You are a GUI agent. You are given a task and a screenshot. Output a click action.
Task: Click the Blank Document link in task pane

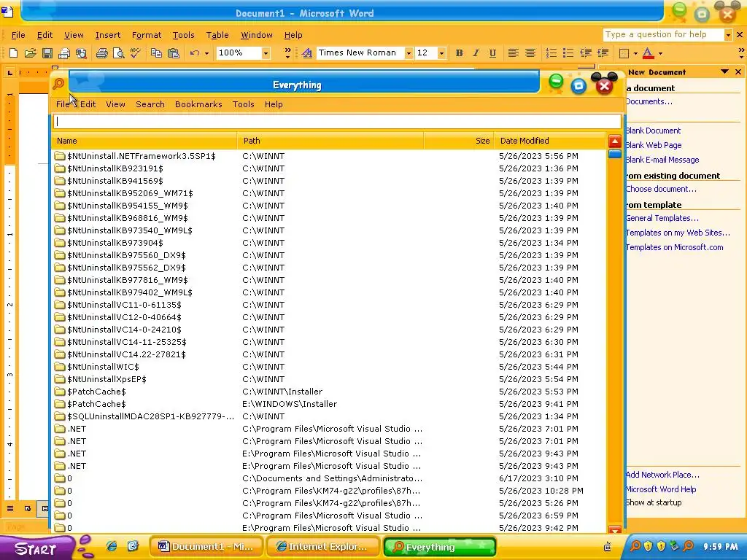(653, 131)
